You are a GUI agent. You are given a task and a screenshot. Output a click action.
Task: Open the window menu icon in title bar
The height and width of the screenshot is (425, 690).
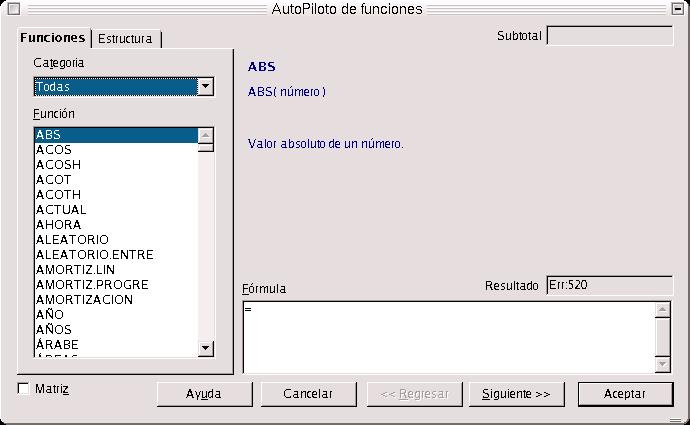[x=13, y=9]
